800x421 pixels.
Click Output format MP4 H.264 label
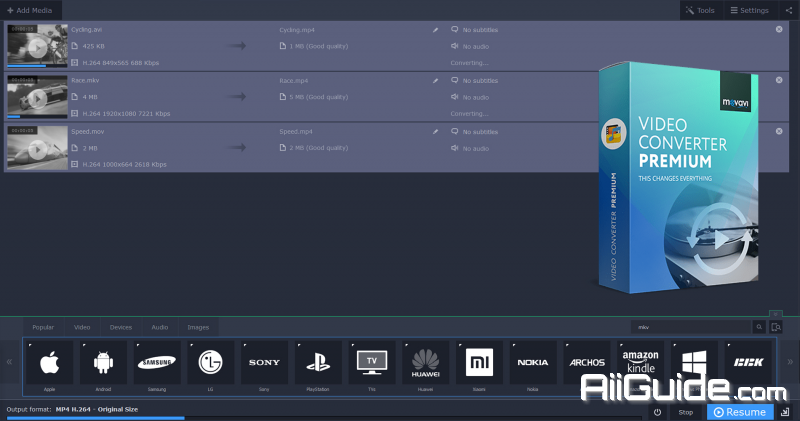pyautogui.click(x=72, y=409)
